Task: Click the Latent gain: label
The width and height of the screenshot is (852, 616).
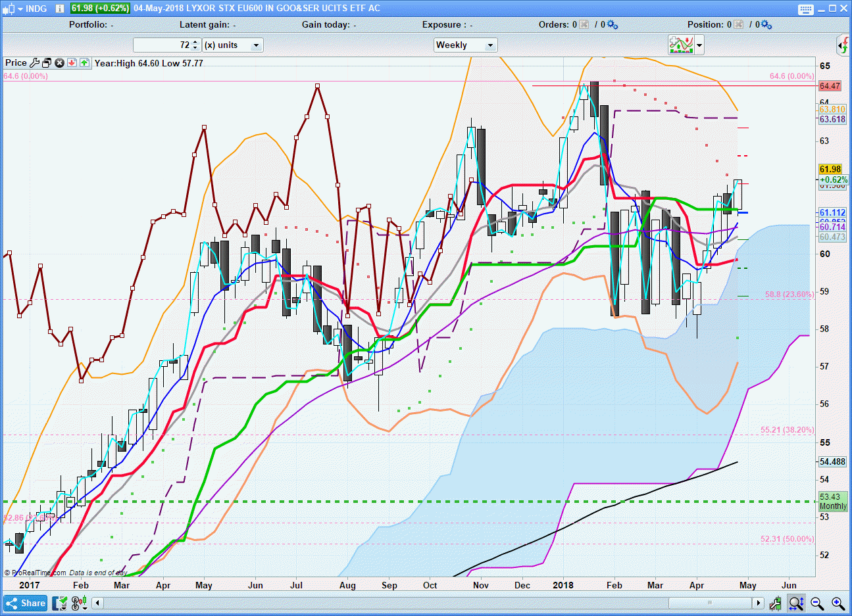Action: [x=205, y=24]
